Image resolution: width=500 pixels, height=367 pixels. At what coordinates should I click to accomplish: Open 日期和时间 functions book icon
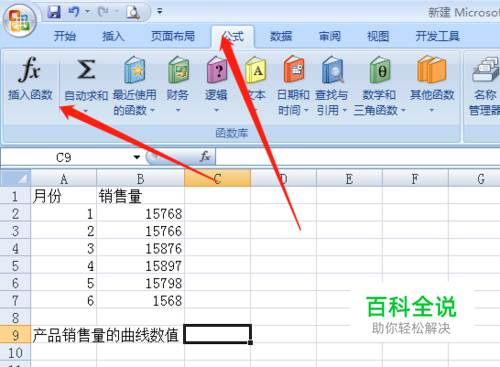click(294, 70)
